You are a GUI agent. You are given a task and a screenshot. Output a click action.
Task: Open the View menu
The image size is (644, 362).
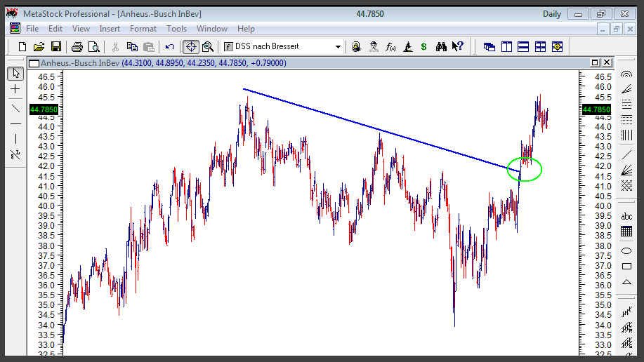[x=81, y=29]
